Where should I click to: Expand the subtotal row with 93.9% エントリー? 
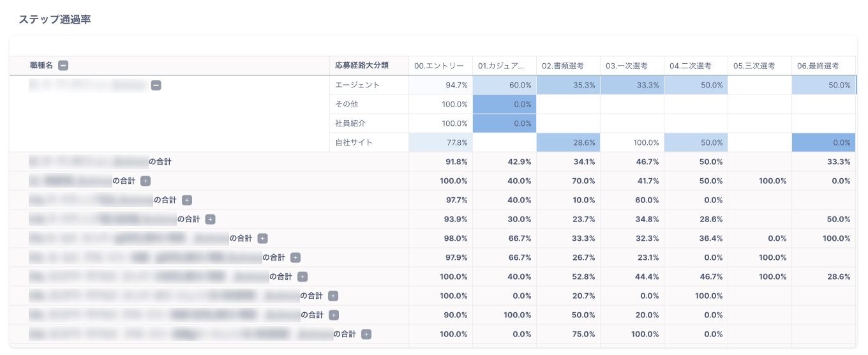coord(210,219)
